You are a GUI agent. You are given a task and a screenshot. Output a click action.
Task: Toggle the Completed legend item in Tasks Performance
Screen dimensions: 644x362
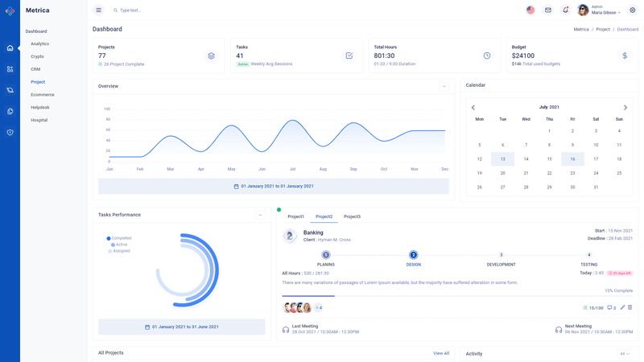(121, 238)
